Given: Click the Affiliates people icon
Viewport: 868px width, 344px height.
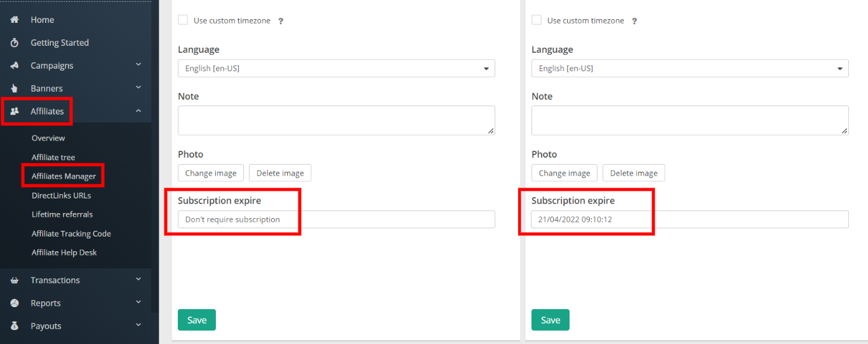Looking at the screenshot, I should point(15,111).
